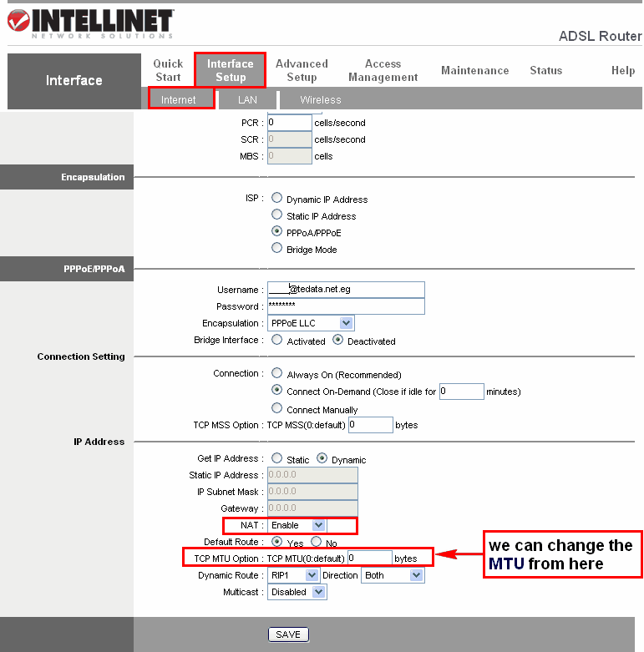Choose Connect On-Demand connection
This screenshot has width=644, height=652.
pyautogui.click(x=276, y=390)
